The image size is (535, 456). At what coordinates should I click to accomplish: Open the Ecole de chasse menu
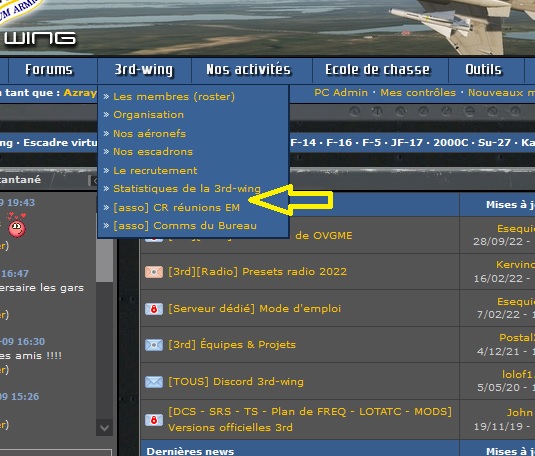(x=377, y=70)
